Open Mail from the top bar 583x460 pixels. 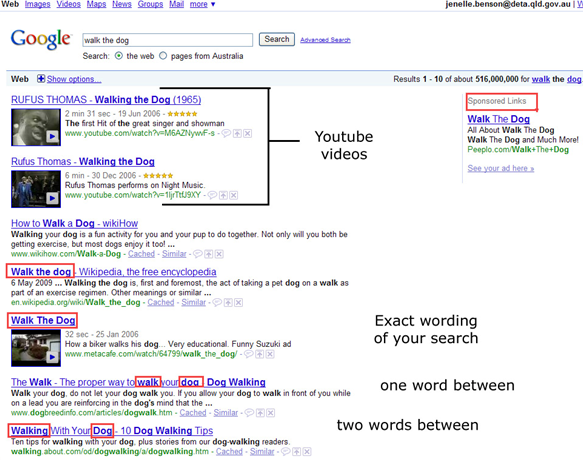point(176,4)
